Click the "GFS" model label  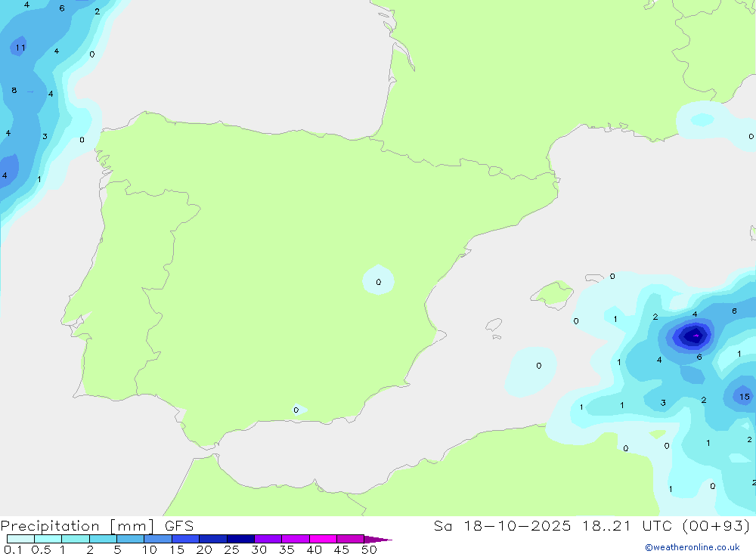(x=179, y=526)
